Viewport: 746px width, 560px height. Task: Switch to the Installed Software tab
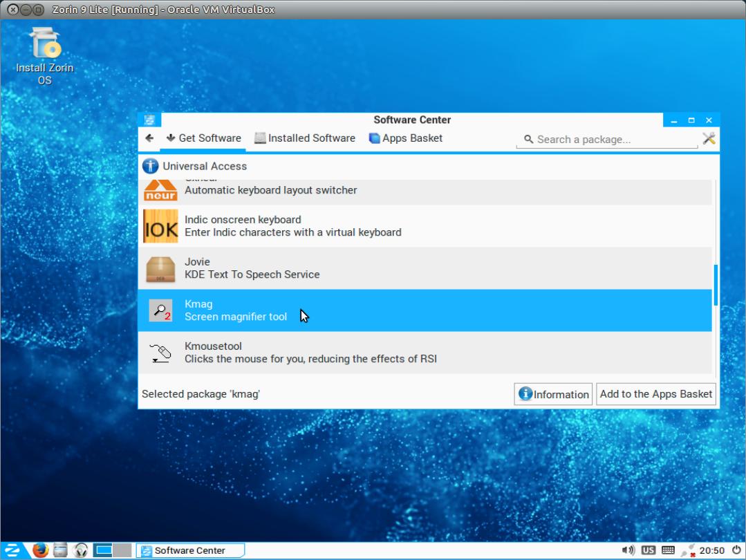[304, 138]
